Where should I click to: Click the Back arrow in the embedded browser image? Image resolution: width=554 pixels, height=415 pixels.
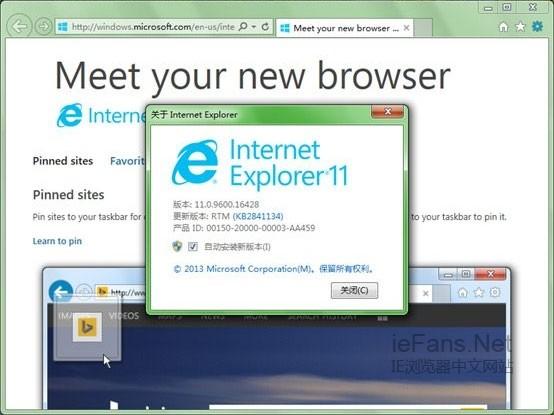coord(60,292)
